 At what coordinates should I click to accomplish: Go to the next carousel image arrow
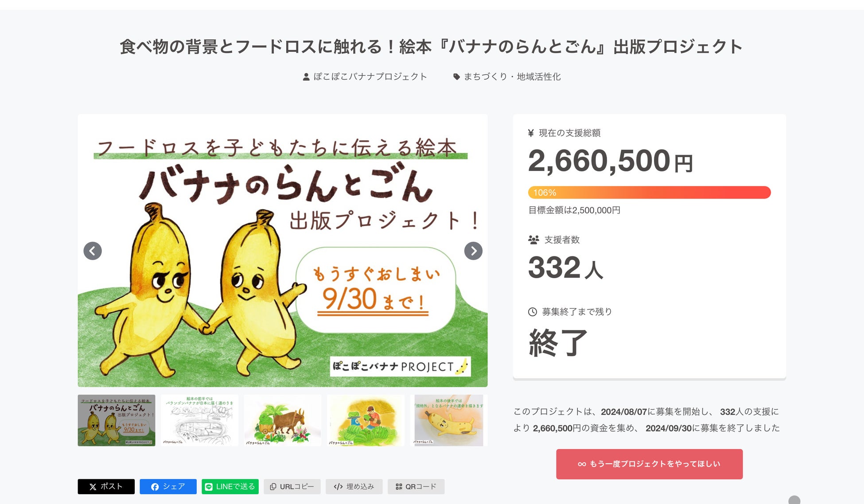pyautogui.click(x=473, y=251)
